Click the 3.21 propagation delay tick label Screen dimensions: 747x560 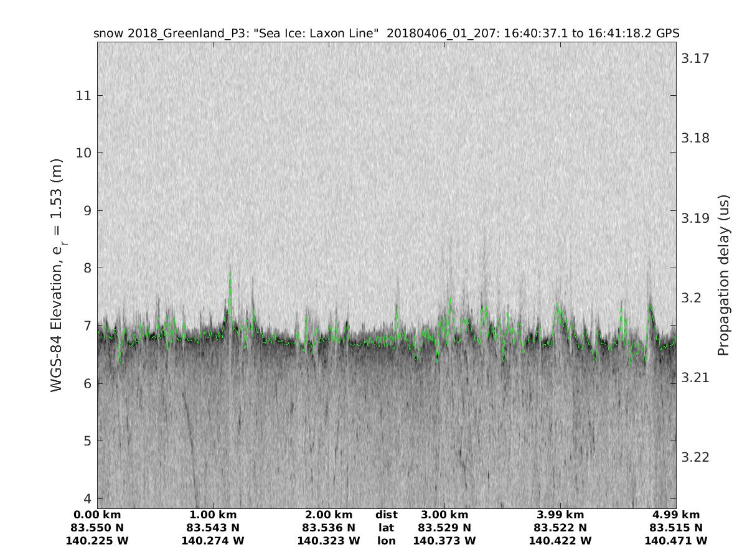[695, 378]
